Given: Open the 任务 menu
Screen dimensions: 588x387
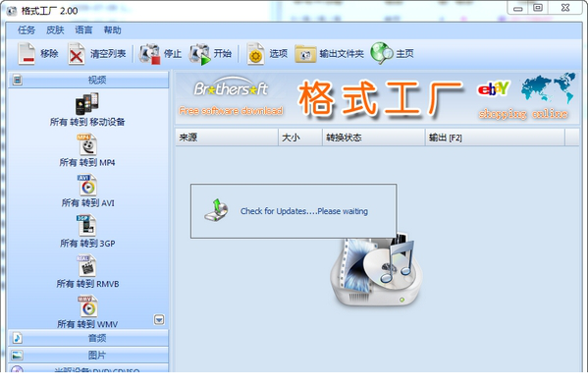Looking at the screenshot, I should [x=27, y=30].
